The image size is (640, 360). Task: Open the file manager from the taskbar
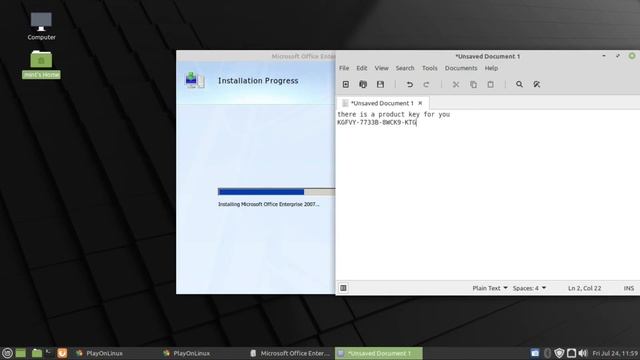pyautogui.click(x=37, y=353)
